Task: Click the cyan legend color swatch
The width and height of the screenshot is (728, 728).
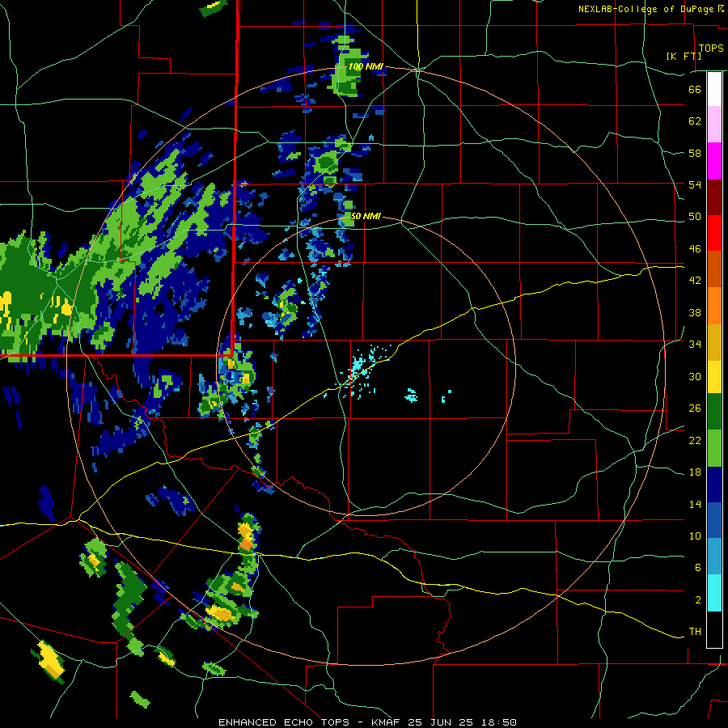Action: tap(714, 593)
